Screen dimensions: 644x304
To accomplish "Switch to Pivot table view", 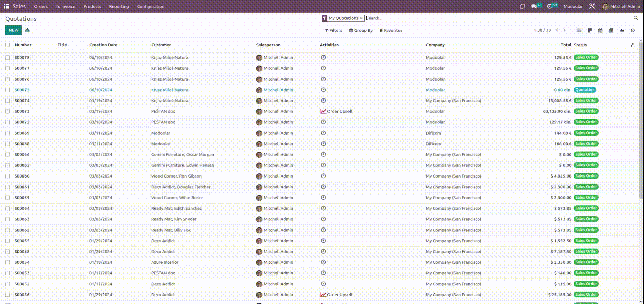I will click(611, 30).
